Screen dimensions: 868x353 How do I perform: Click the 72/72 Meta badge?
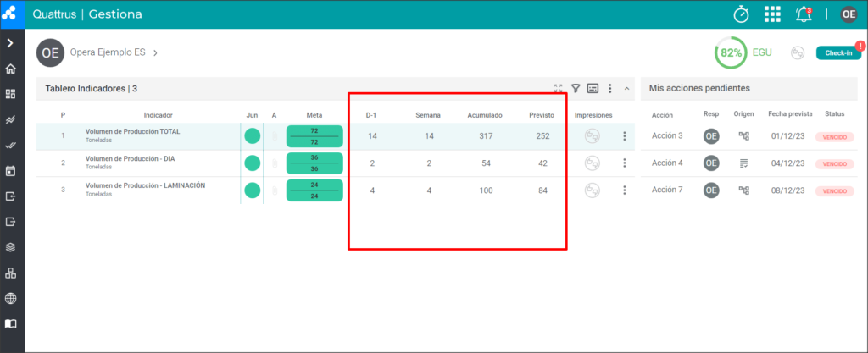tap(314, 136)
